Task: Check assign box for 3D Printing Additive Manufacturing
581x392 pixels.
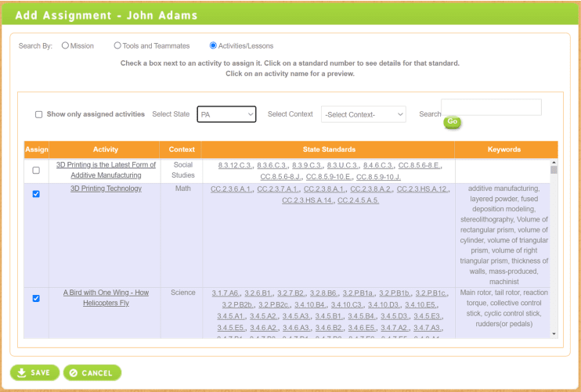Action: (36, 170)
